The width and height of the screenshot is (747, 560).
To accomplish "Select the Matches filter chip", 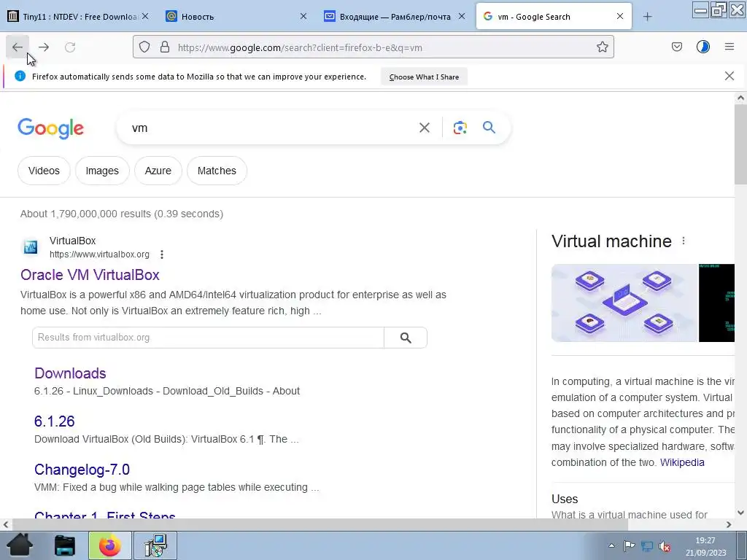I will coord(217,171).
